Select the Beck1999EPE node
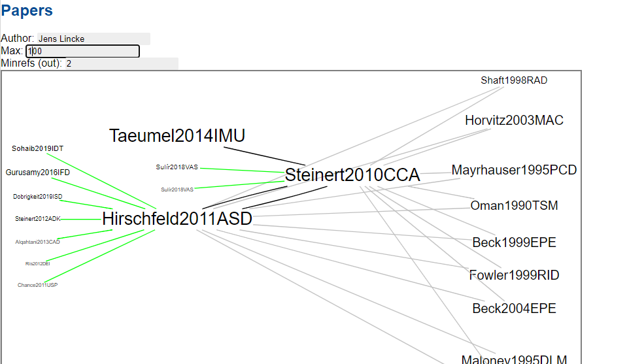Screen dimensions: 627x364 (x=514, y=242)
